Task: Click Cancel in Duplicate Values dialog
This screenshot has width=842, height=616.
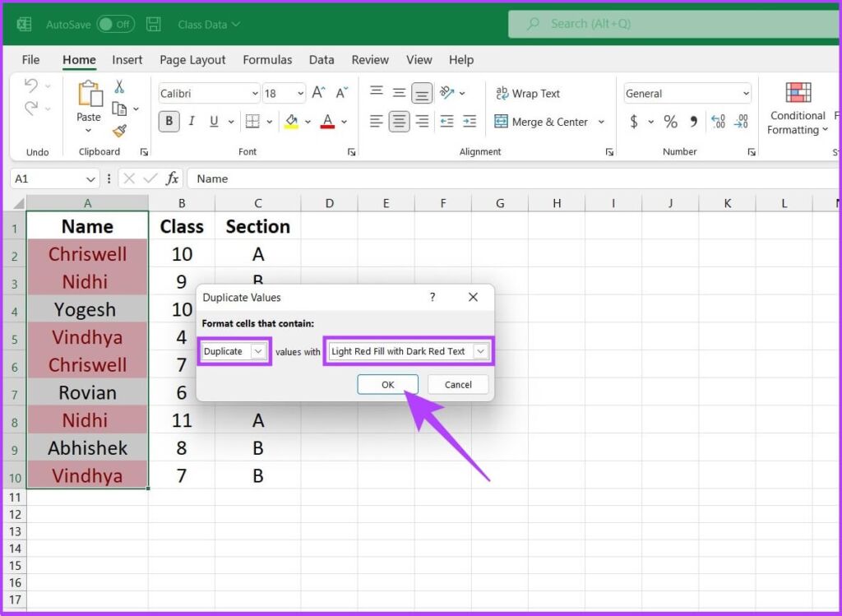Action: click(457, 384)
